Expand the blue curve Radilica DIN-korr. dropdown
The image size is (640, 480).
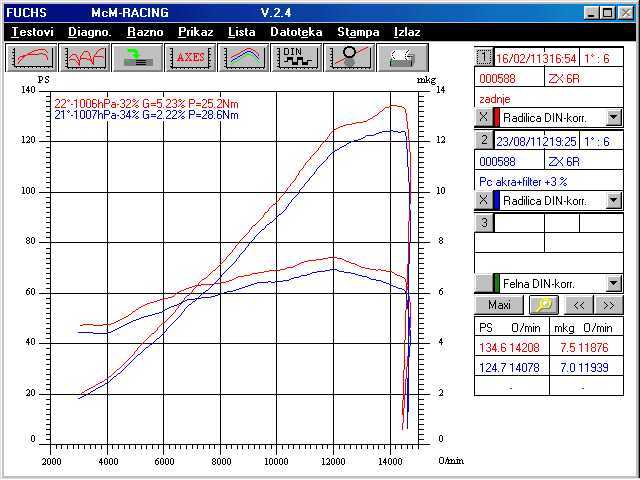pos(614,200)
